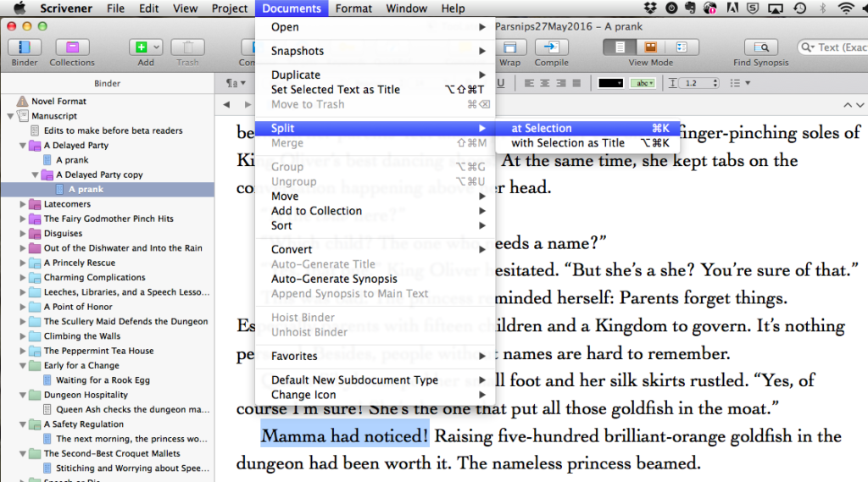Select The Peppermint Tea House folder
The height and width of the screenshot is (482, 868).
tap(98, 351)
